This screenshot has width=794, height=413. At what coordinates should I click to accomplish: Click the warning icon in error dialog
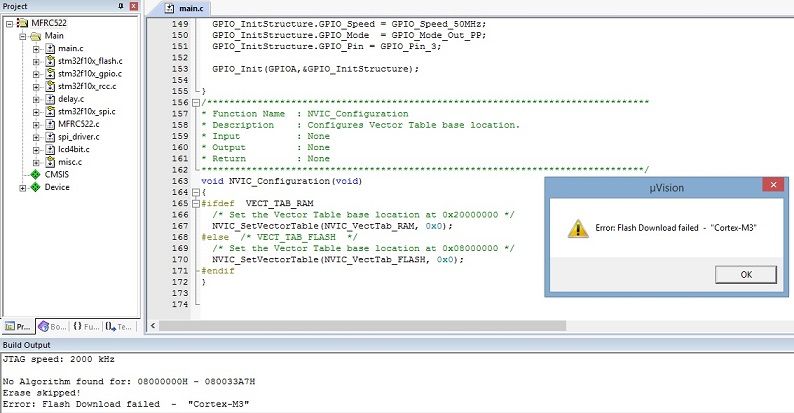point(578,228)
